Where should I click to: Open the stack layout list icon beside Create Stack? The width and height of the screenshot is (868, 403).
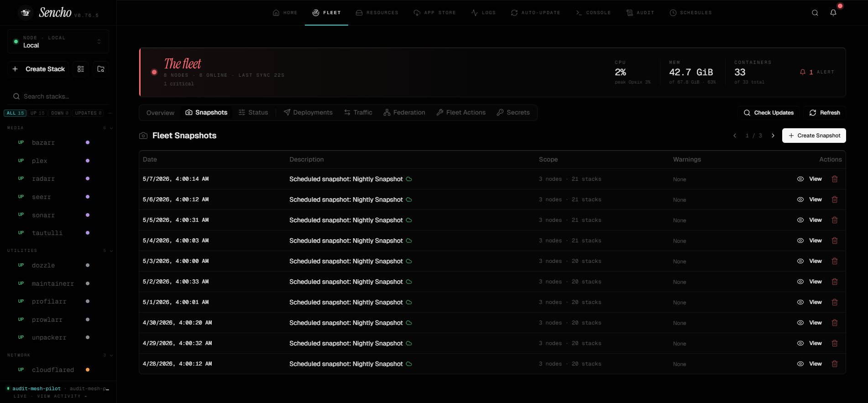click(81, 69)
